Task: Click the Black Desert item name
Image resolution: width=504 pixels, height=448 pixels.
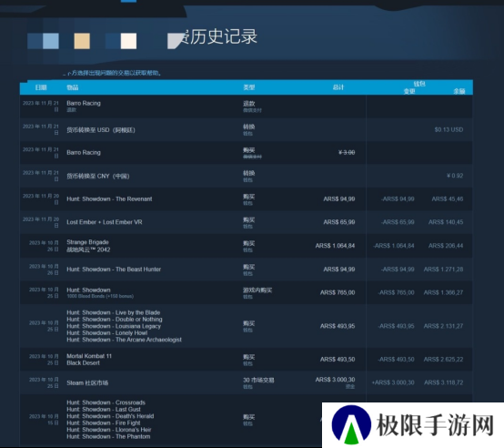Action: coord(83,362)
